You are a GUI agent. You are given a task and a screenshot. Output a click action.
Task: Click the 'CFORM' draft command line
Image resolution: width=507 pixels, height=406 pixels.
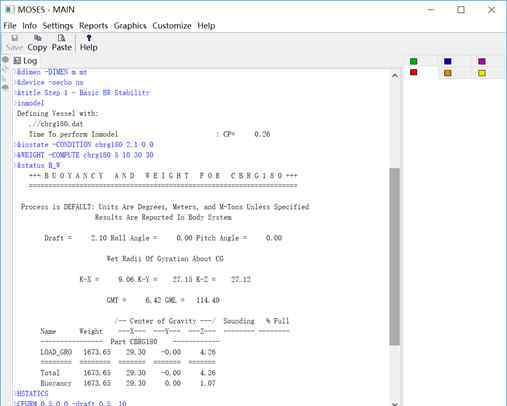click(71, 403)
